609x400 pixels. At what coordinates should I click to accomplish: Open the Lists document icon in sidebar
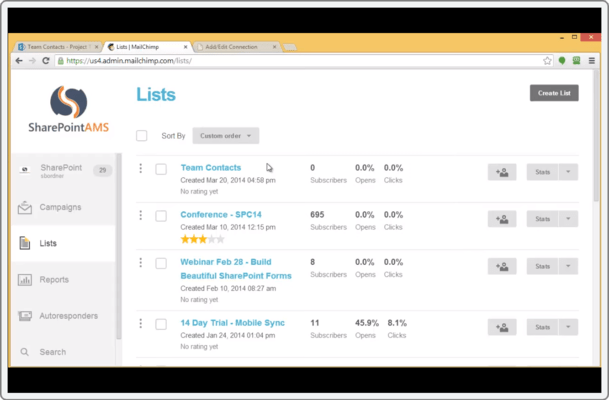(x=25, y=243)
